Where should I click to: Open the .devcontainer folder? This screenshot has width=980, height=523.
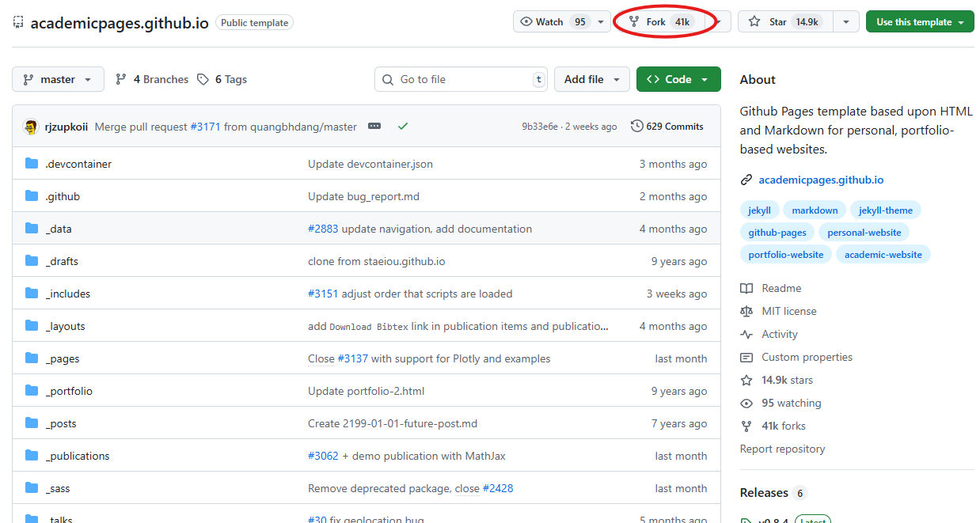click(x=78, y=164)
